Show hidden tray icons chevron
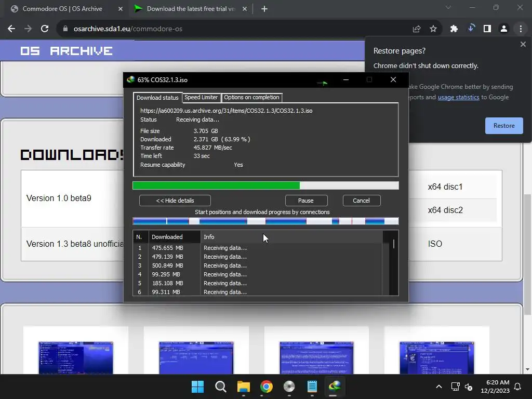Viewport: 532px width, 399px height. pos(438,387)
